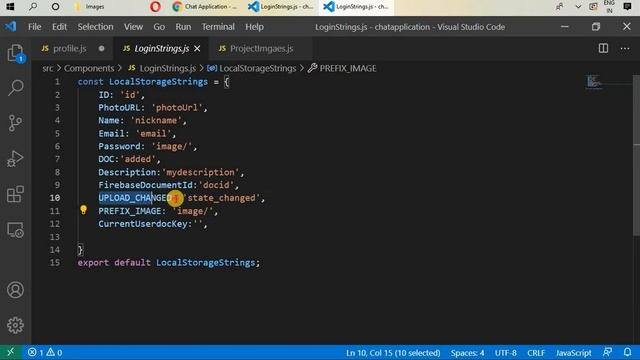Switch to Chat Application Chrome window

coord(205,7)
